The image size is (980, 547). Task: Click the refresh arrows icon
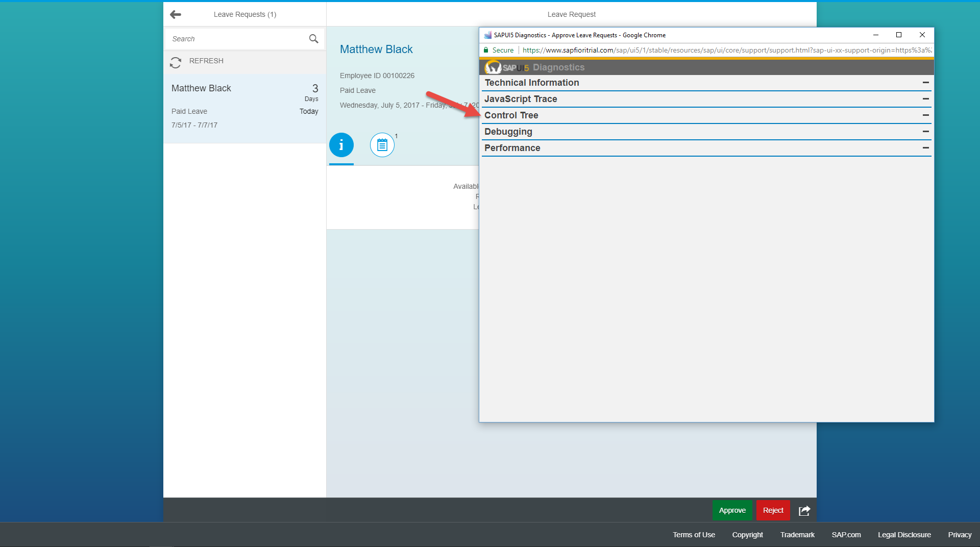176,62
